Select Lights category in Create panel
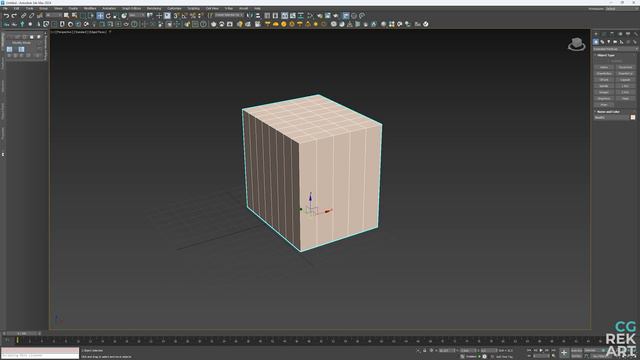 [609, 42]
